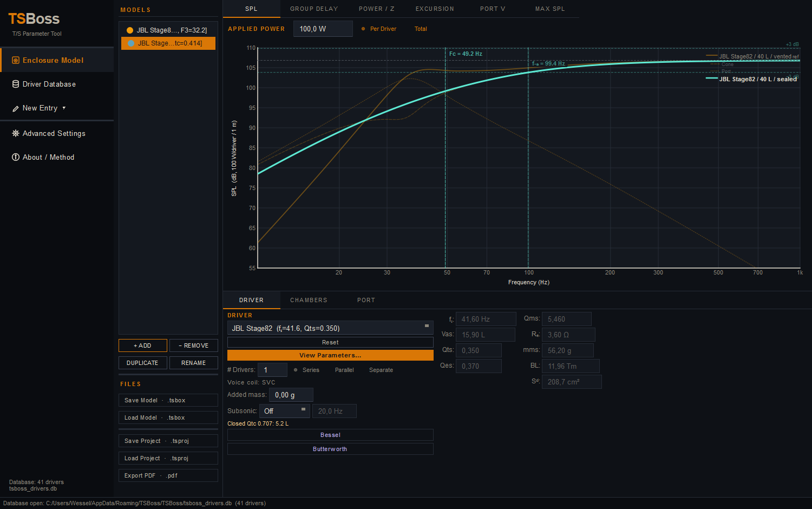Apply the Bessel alignment button
The image size is (812, 509).
pyautogui.click(x=330, y=435)
